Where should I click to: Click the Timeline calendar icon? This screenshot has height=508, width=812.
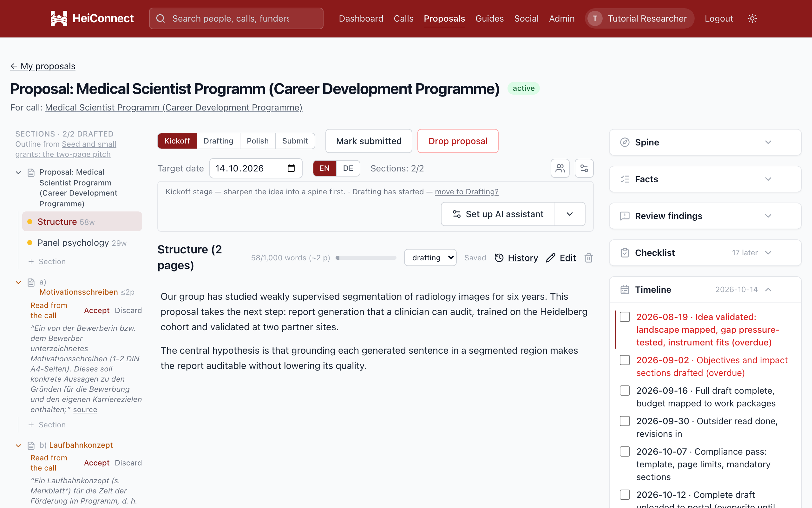tap(625, 290)
